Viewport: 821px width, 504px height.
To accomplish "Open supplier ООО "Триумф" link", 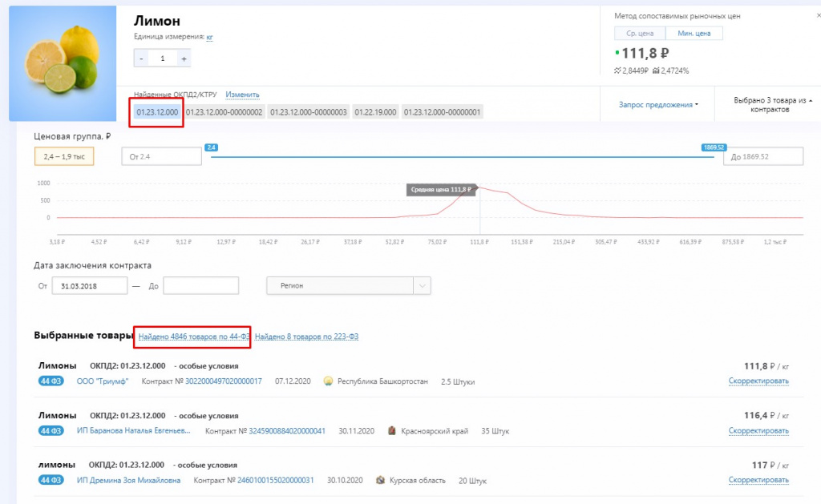I will tap(103, 381).
